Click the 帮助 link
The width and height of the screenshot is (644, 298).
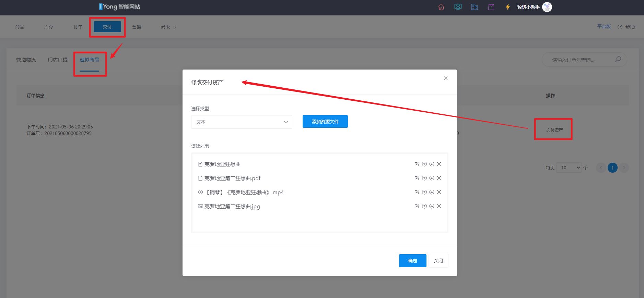pyautogui.click(x=630, y=27)
